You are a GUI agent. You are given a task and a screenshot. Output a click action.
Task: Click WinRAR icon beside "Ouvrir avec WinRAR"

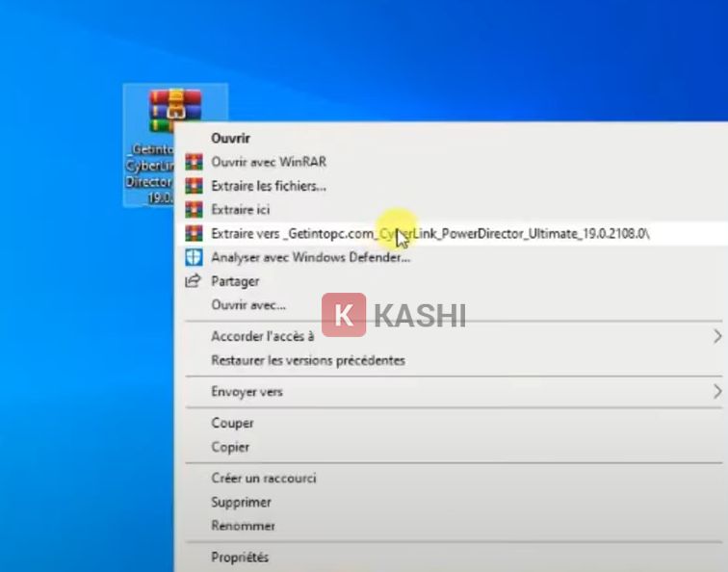tap(194, 162)
